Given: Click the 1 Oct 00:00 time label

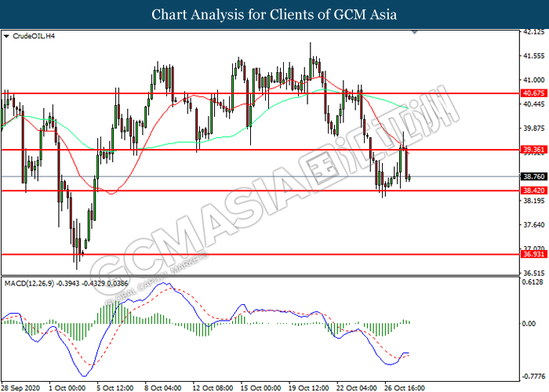Looking at the screenshot, I should click(x=67, y=388).
